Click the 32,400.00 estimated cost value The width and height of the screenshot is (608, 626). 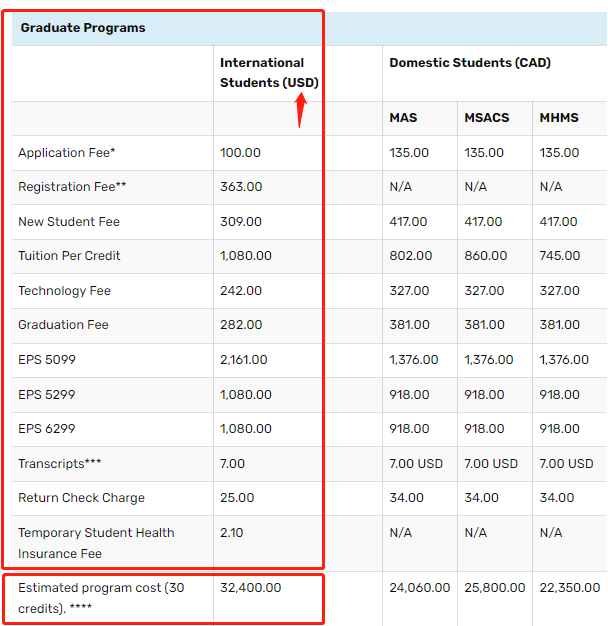point(250,588)
